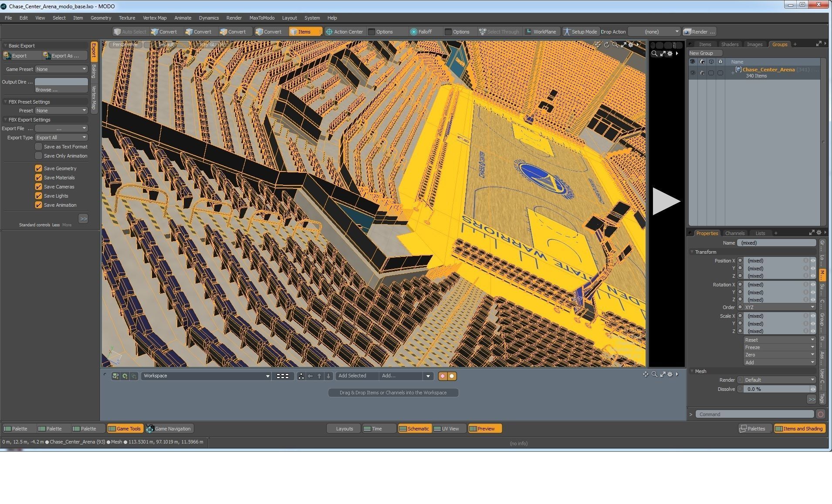Switch to the Lists tab
The height and width of the screenshot is (504, 832).
(x=760, y=233)
